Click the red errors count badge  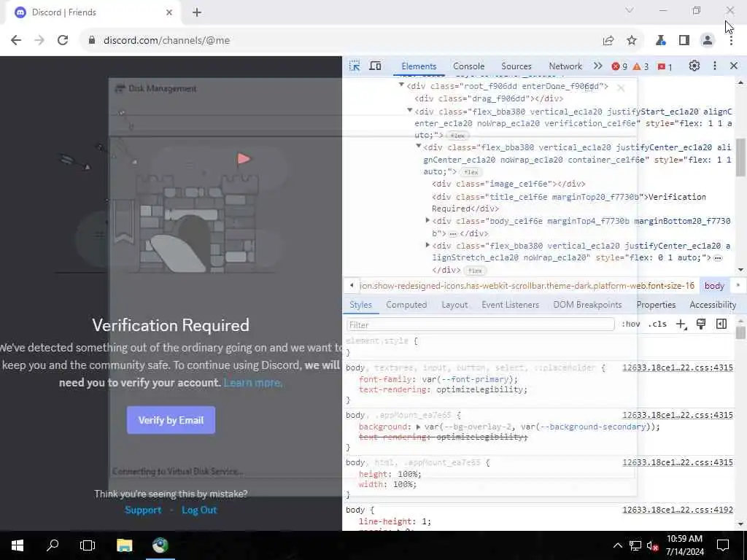click(x=619, y=66)
